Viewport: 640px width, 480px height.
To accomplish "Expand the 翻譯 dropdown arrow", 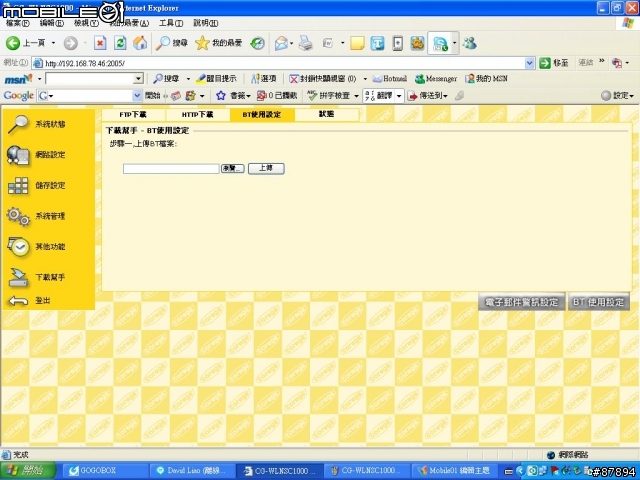I will (399, 96).
